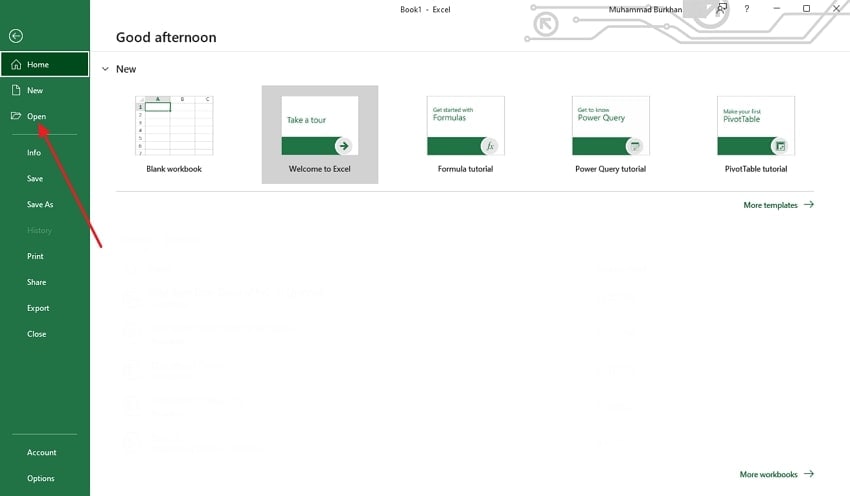Open the Power Query tutorial template
Viewport: 850px width, 496px height.
coord(611,126)
